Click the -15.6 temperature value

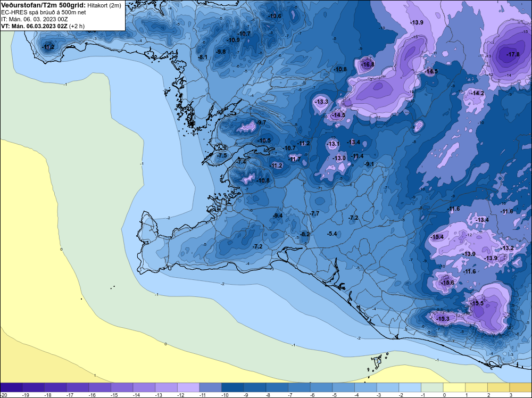click(x=447, y=283)
